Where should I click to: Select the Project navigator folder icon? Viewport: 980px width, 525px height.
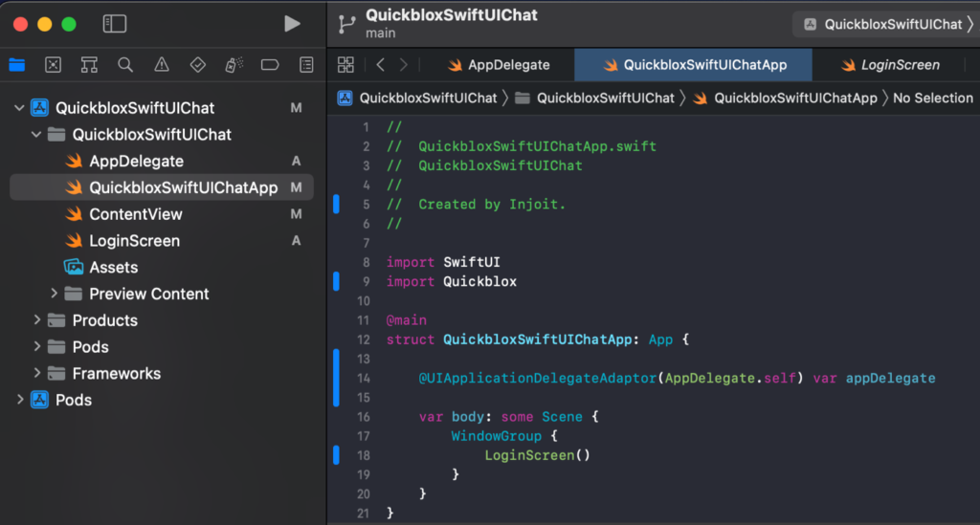(x=17, y=65)
